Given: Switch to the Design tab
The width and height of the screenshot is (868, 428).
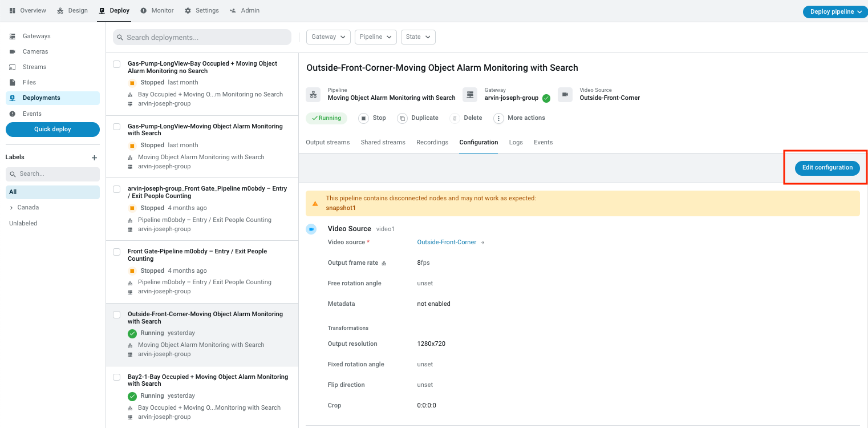Looking at the screenshot, I should [x=72, y=10].
